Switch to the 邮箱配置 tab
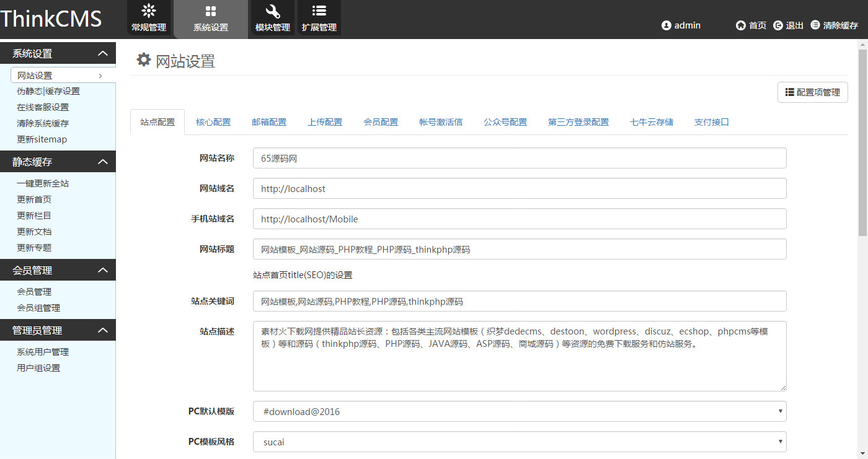 point(269,122)
